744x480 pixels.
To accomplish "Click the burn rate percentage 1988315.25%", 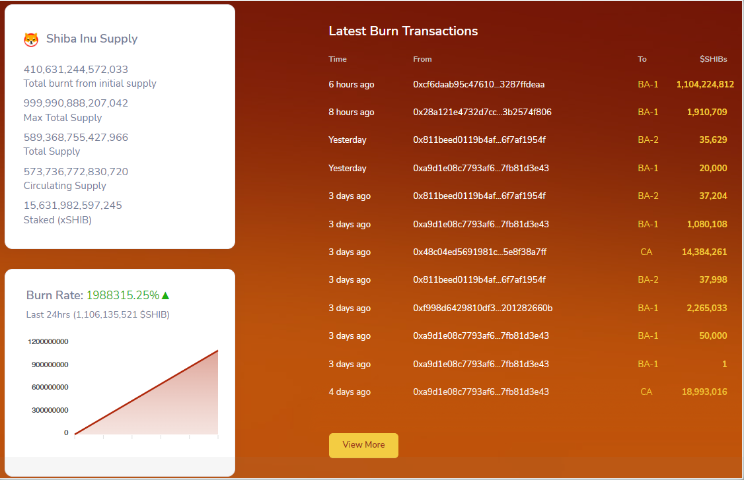I will click(123, 295).
